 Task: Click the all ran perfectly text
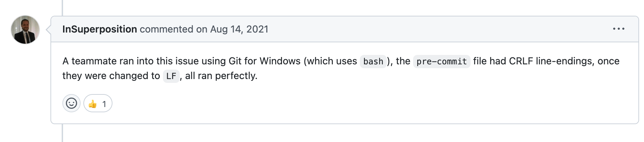click(221, 76)
